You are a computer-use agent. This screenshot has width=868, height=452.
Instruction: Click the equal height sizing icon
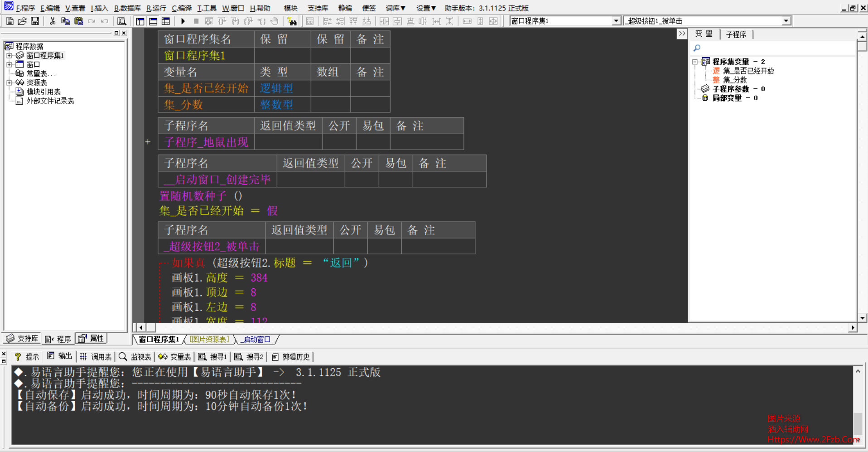(480, 21)
